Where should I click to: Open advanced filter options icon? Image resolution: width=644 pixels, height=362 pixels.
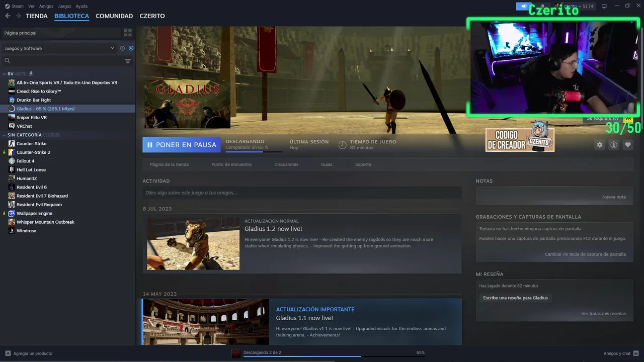pyautogui.click(x=128, y=61)
